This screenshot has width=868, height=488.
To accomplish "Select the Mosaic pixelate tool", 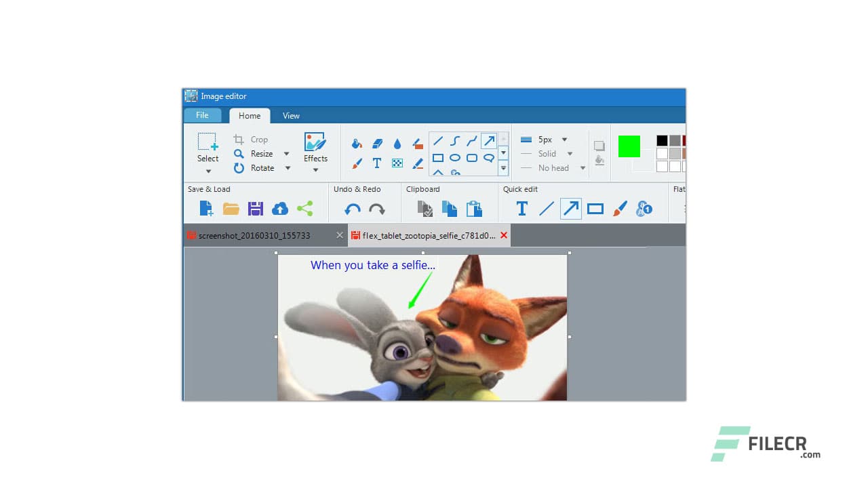I will 397,163.
